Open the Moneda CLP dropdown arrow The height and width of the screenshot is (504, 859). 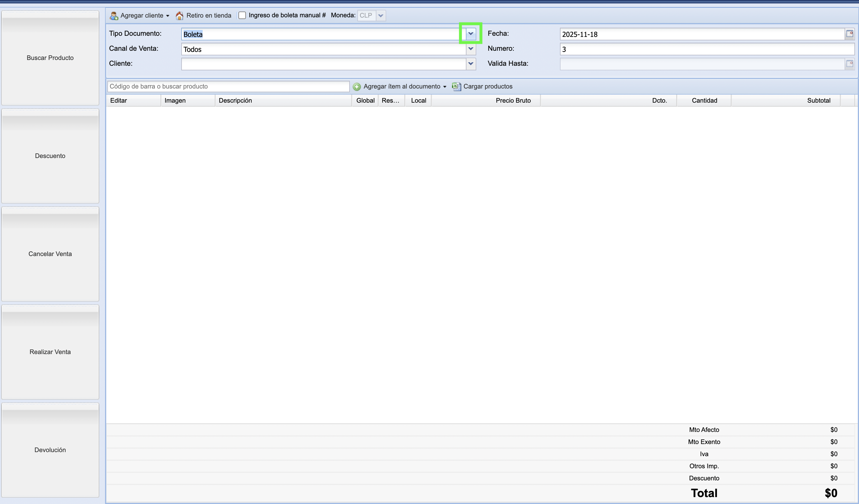tap(380, 16)
